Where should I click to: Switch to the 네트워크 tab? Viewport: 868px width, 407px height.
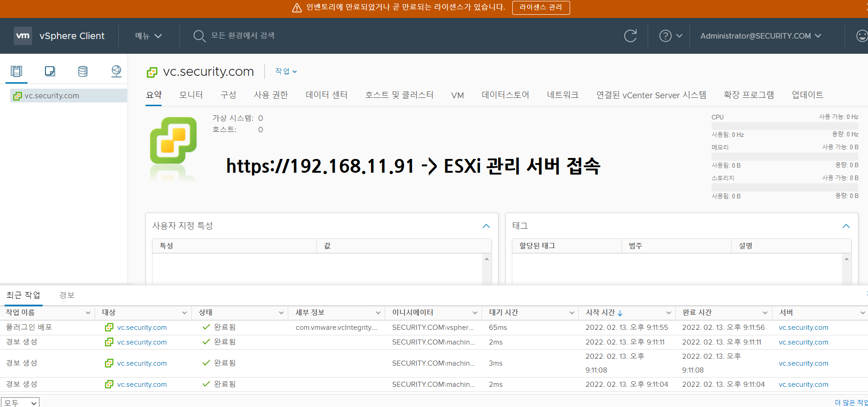click(x=562, y=95)
